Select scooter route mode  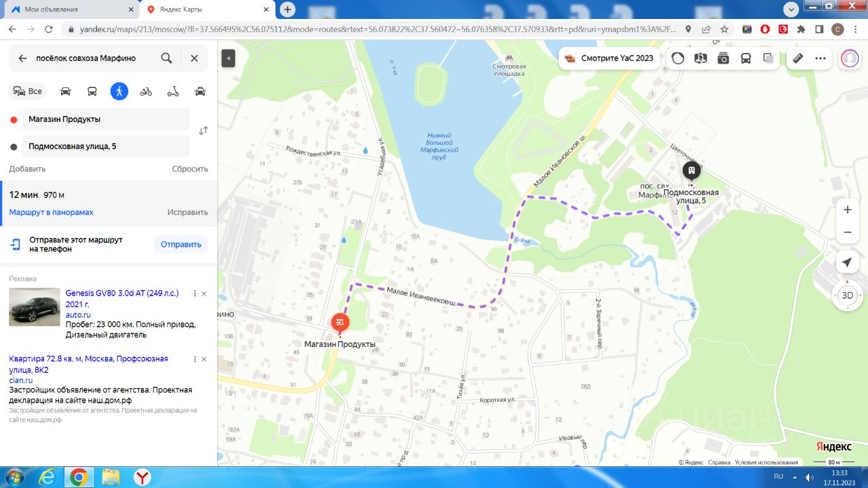coord(173,91)
